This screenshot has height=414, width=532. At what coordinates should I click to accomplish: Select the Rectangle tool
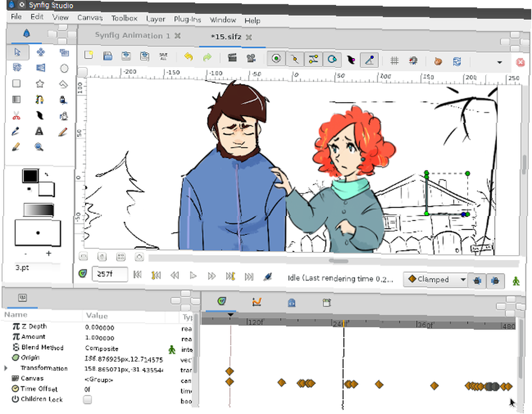[16, 83]
